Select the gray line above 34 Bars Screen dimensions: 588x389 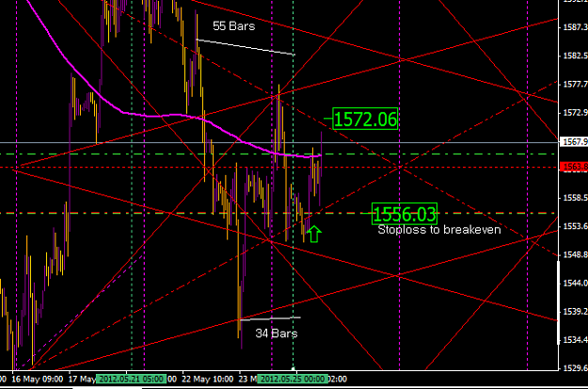[270, 318]
